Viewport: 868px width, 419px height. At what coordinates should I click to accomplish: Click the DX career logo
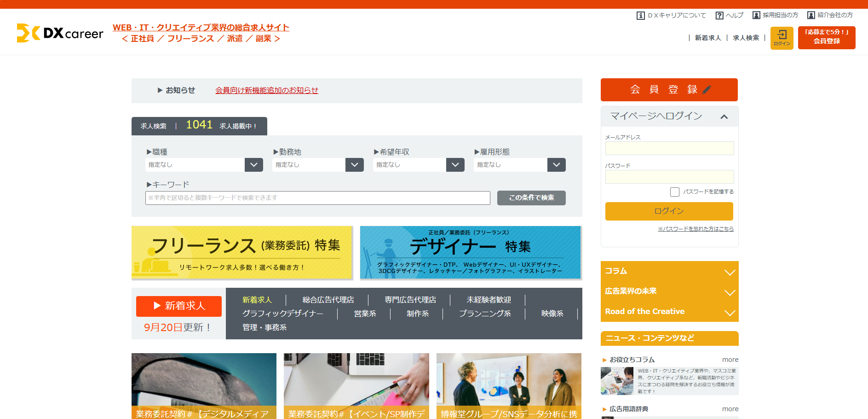click(x=60, y=33)
